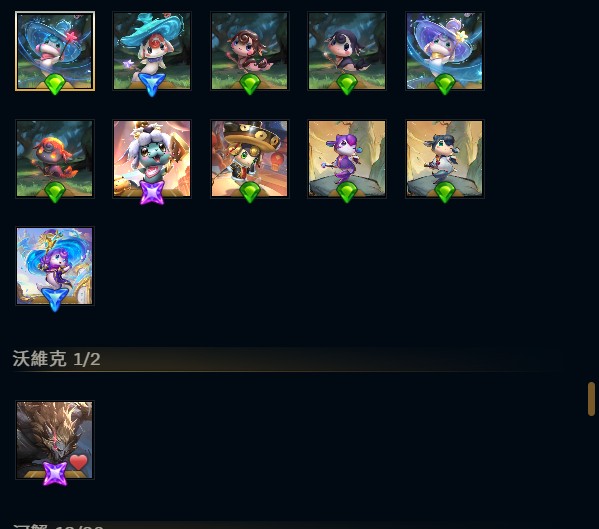Select the fiery orange-haired sprite

tap(55, 159)
